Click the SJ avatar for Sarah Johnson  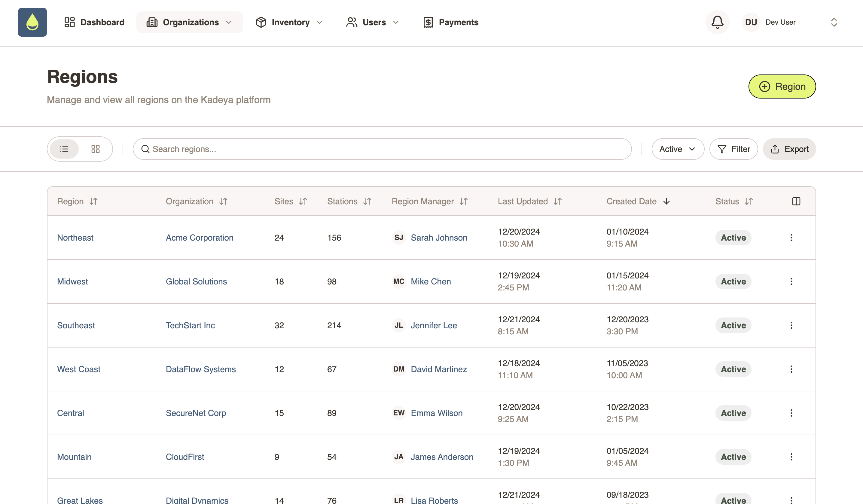[x=399, y=238]
